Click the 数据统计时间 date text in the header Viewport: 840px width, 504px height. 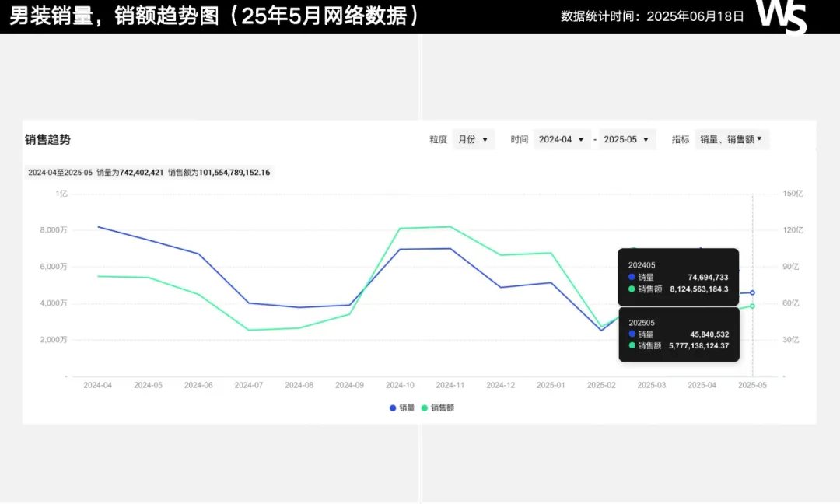652,16
